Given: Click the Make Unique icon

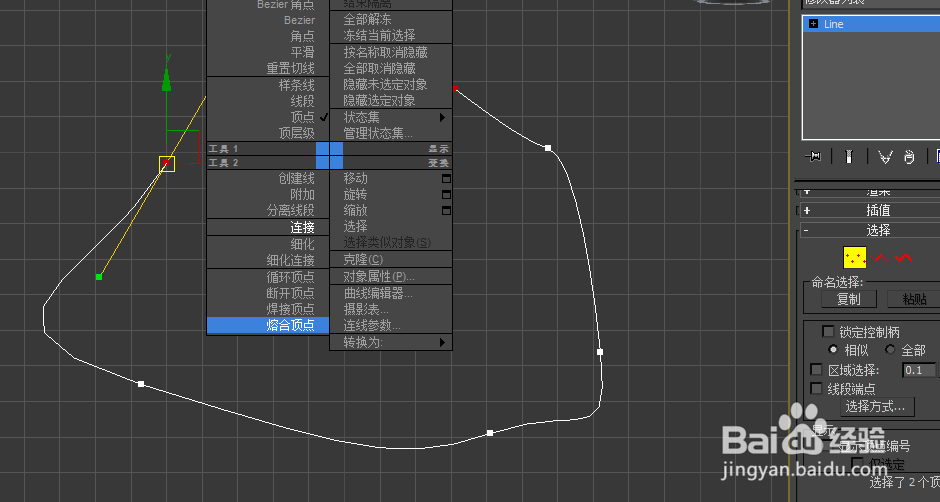Looking at the screenshot, I should tap(885, 157).
